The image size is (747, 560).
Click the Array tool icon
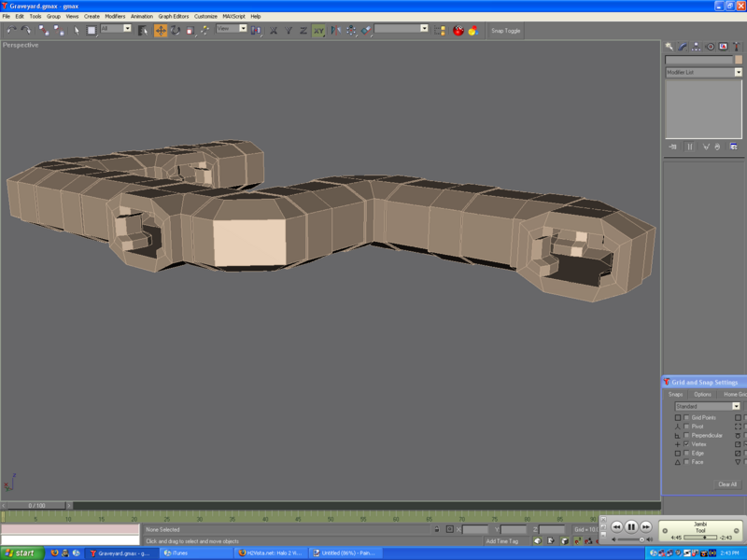click(x=351, y=31)
